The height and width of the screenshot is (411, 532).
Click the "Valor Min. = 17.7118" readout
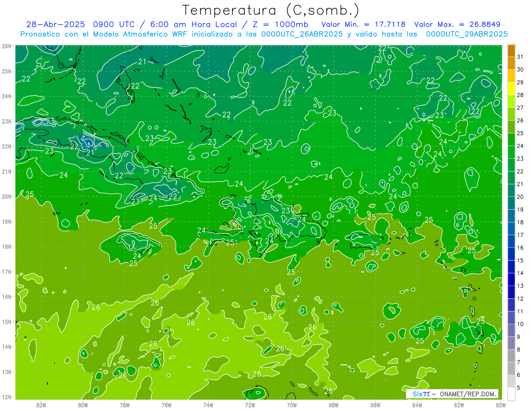coord(364,24)
